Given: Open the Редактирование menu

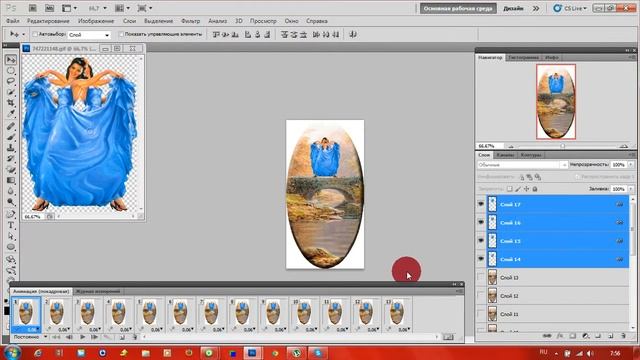Looking at the screenshot, I should [x=48, y=21].
